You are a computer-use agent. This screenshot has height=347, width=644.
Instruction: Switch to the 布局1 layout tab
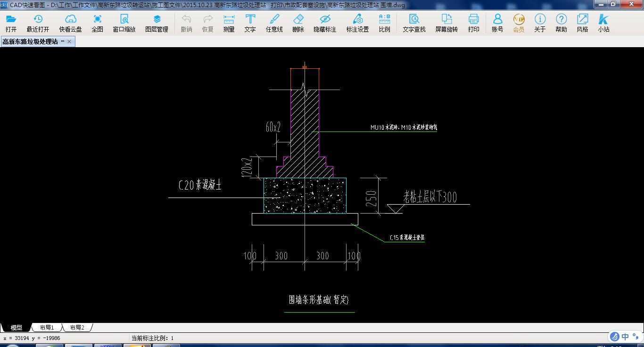[47, 327]
